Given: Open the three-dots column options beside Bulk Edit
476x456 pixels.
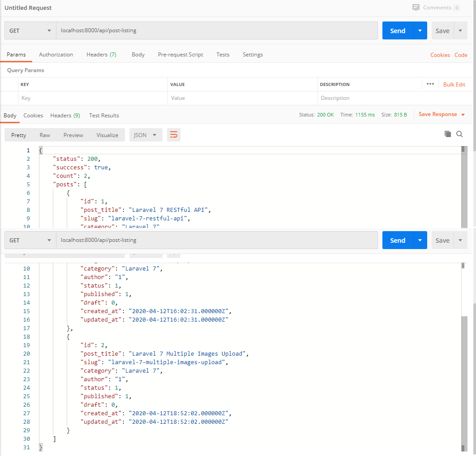Looking at the screenshot, I should click(430, 84).
